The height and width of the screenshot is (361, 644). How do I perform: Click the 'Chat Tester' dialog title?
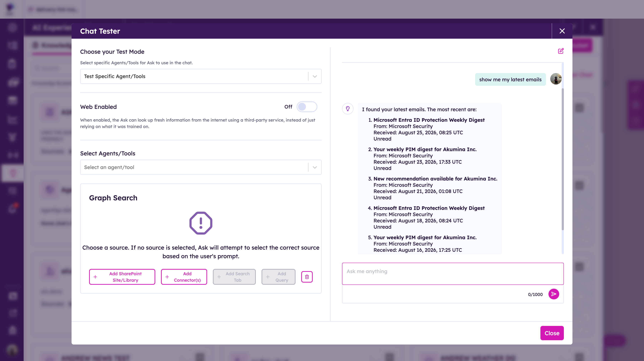[100, 31]
